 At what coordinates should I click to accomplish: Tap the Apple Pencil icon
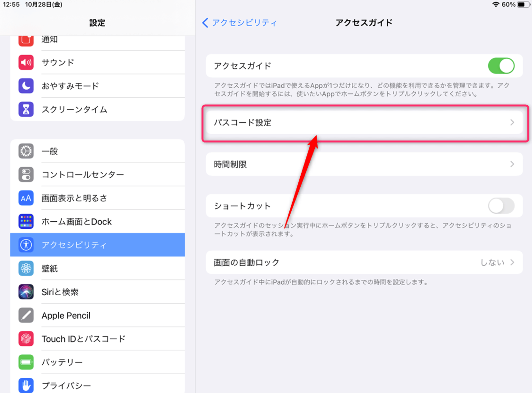click(26, 315)
